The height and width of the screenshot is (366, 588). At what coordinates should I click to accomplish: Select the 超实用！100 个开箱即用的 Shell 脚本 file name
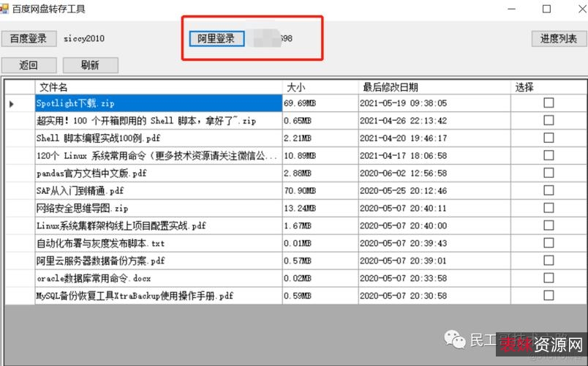click(159, 121)
